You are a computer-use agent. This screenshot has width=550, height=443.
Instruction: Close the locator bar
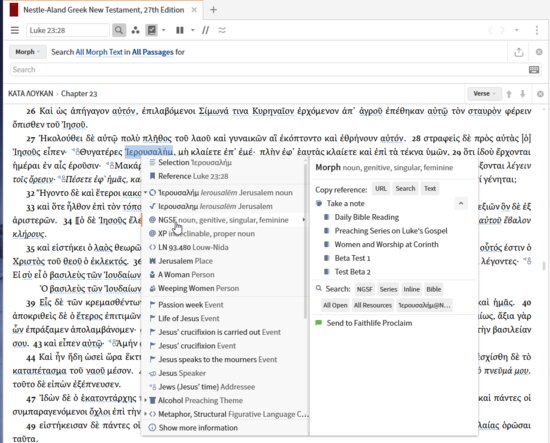pyautogui.click(x=540, y=94)
